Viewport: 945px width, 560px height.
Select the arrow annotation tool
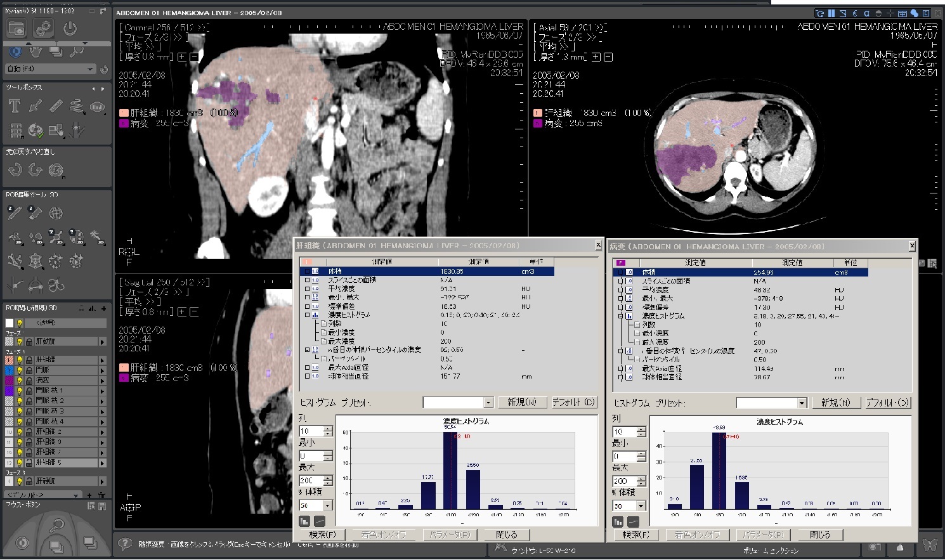tap(36, 106)
